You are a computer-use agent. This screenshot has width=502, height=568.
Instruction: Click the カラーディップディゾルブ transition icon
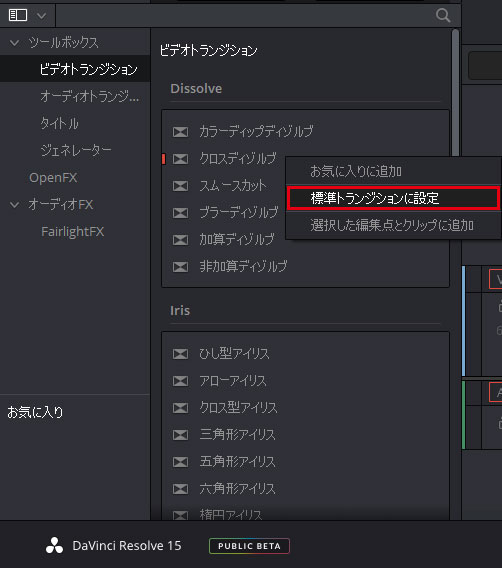[180, 132]
